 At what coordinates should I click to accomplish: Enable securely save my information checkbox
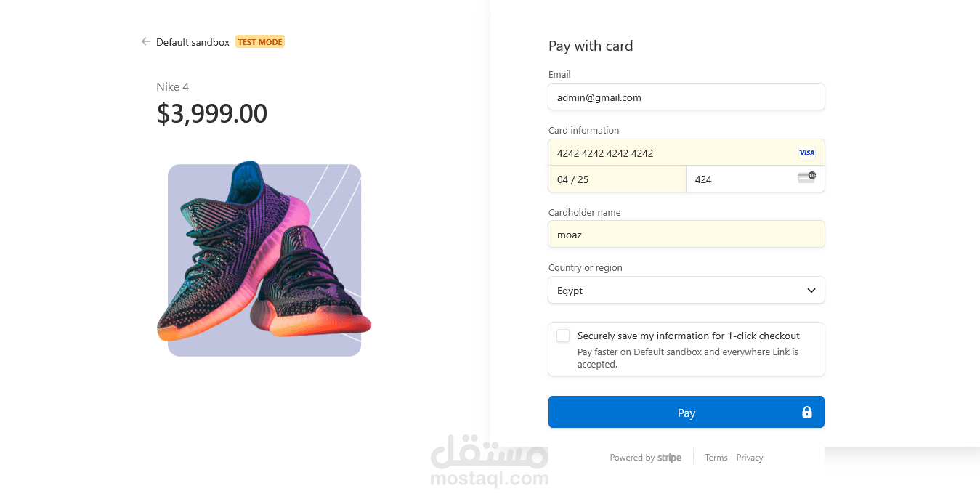tap(563, 336)
